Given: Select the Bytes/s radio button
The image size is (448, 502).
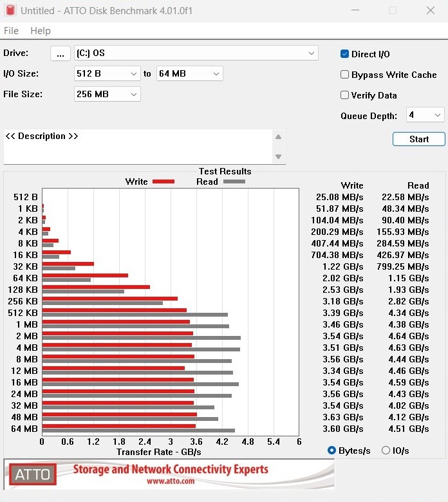Looking at the screenshot, I should [x=331, y=451].
